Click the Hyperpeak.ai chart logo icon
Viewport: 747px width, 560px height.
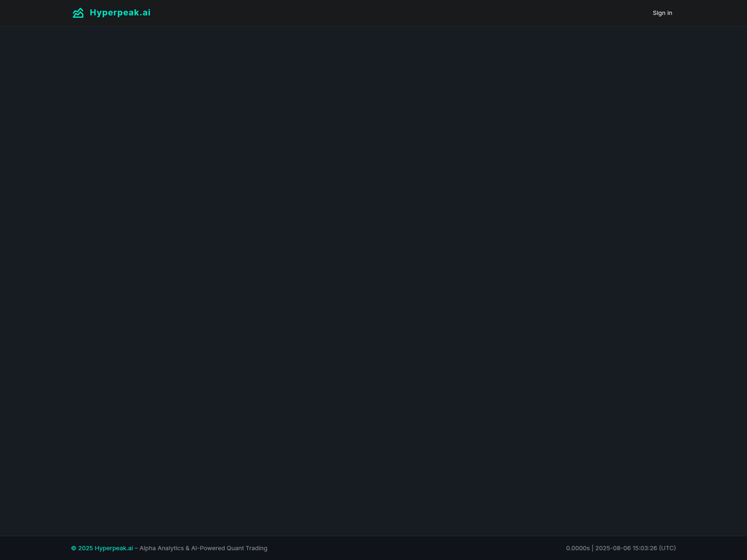[78, 13]
